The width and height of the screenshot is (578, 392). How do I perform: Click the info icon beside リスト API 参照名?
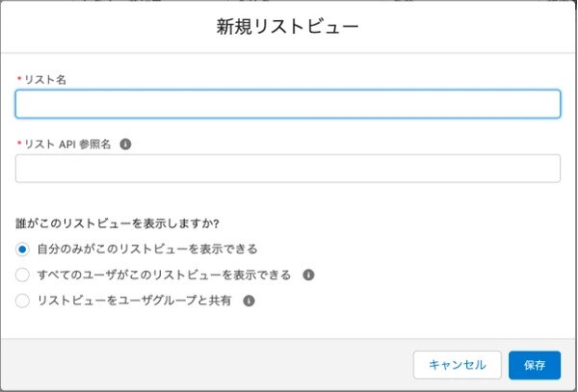click(x=125, y=144)
